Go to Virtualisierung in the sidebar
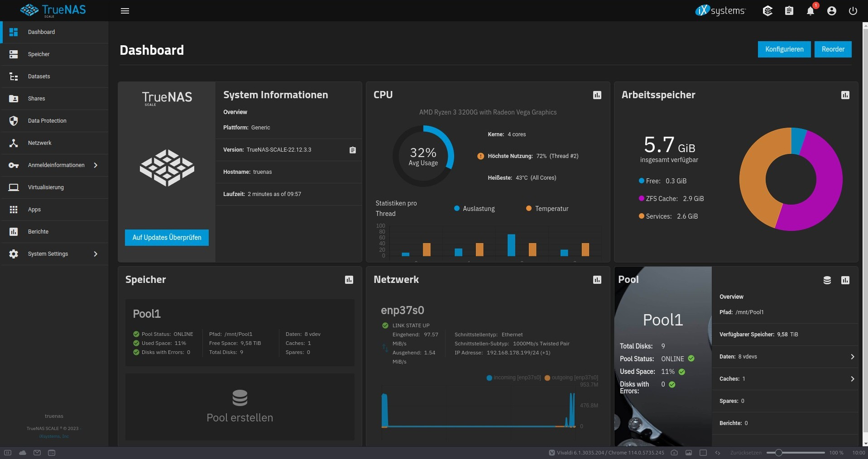 [x=46, y=187]
